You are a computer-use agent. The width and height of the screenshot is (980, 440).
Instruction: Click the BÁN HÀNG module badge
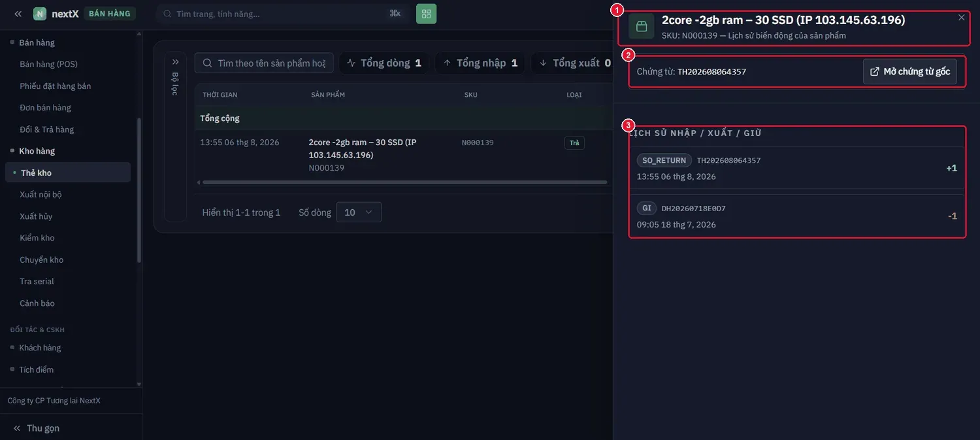110,14
